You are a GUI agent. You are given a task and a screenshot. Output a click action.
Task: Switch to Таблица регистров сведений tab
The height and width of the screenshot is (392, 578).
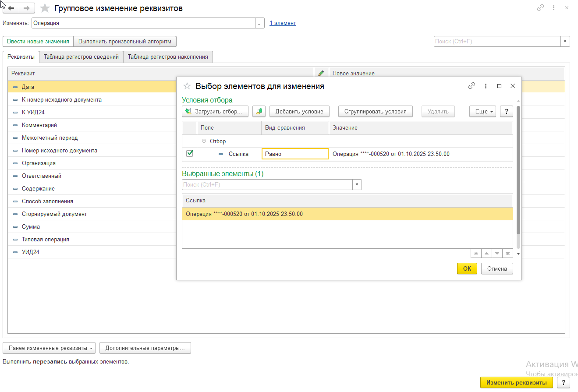click(81, 57)
